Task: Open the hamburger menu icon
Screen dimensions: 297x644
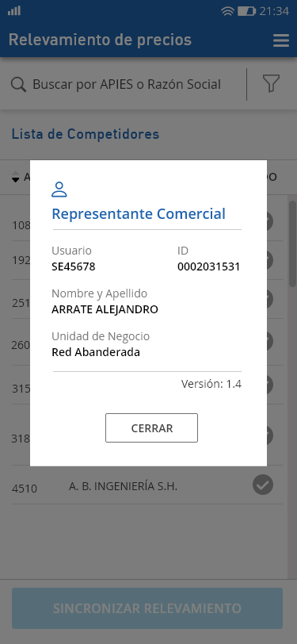Action: [x=281, y=40]
